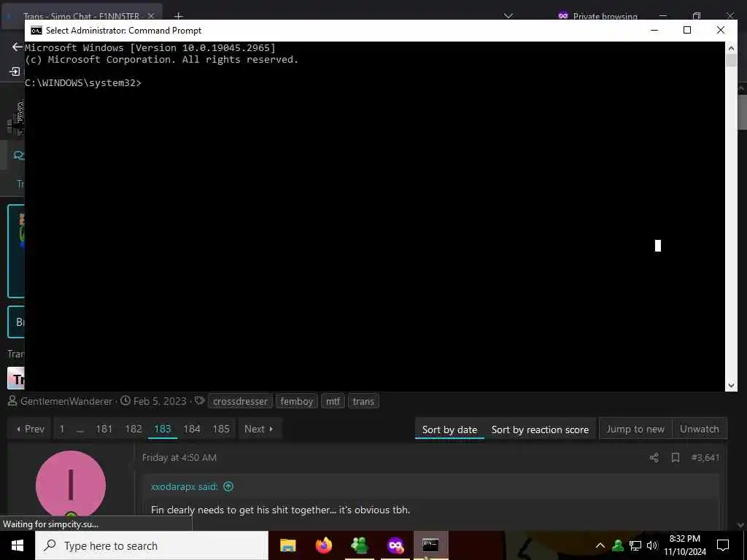
Task: Open the crossdresser tag
Action: (240, 402)
